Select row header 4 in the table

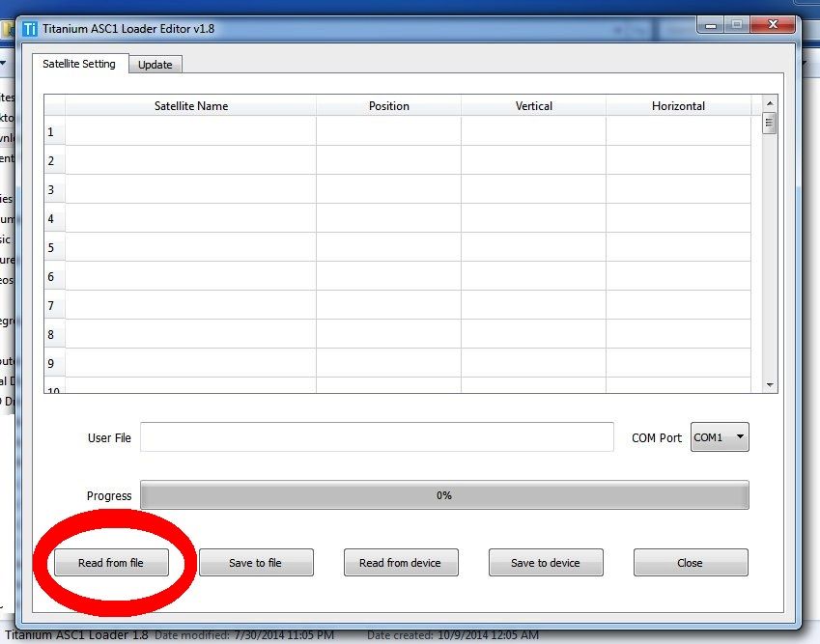pyautogui.click(x=54, y=218)
